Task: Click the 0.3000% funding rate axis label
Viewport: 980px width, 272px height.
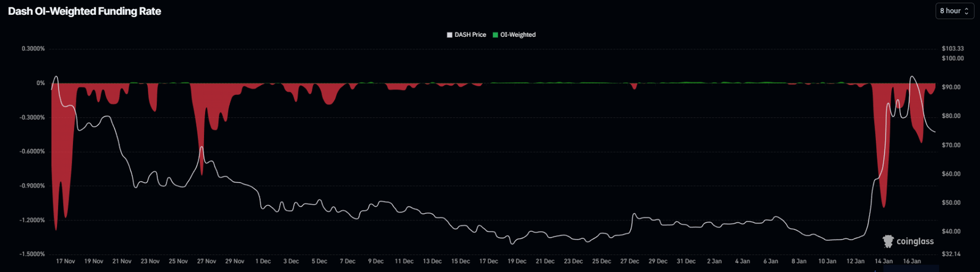Action: click(x=33, y=48)
